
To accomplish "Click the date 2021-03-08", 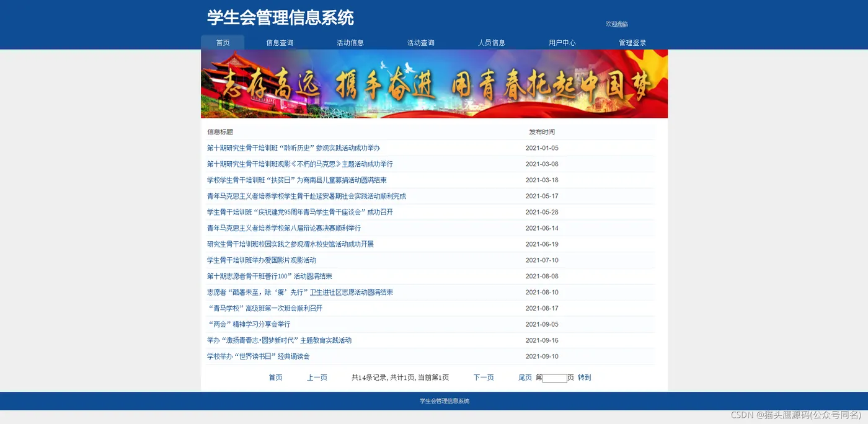I will pyautogui.click(x=542, y=164).
